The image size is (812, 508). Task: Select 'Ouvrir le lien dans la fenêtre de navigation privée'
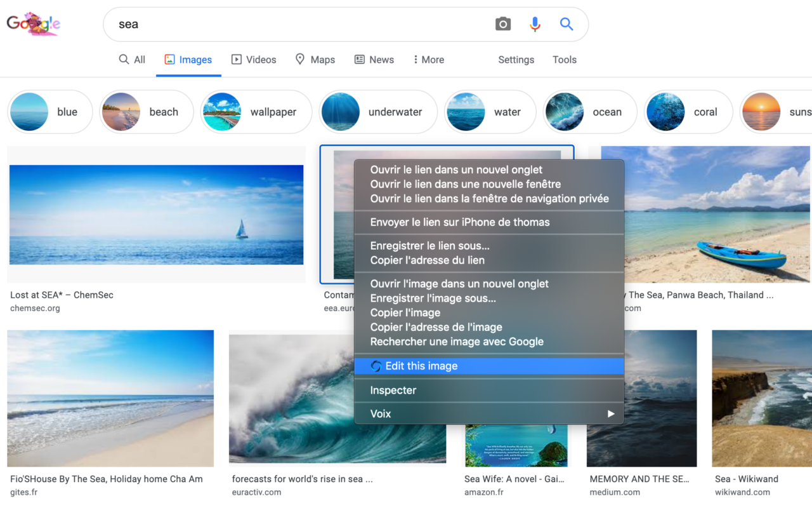pos(489,199)
